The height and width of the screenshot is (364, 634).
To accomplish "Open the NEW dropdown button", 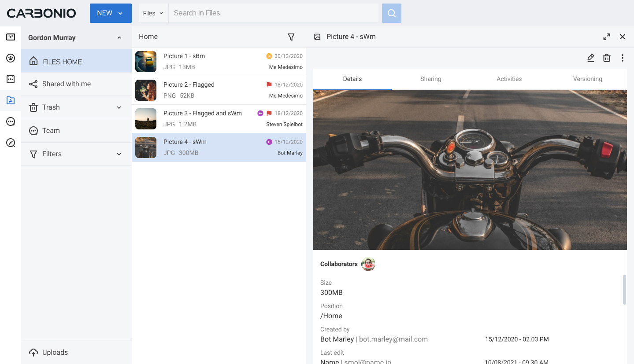I will tap(111, 13).
